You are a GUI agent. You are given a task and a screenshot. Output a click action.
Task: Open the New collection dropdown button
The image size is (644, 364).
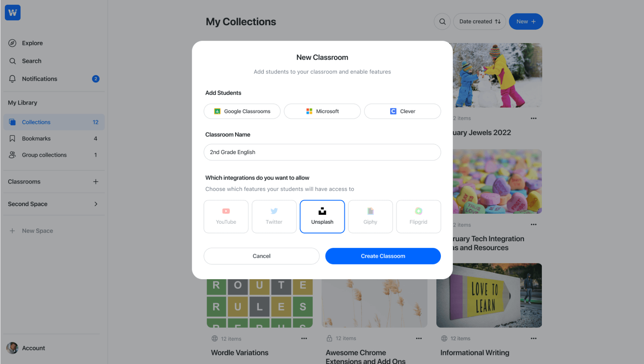(526, 22)
